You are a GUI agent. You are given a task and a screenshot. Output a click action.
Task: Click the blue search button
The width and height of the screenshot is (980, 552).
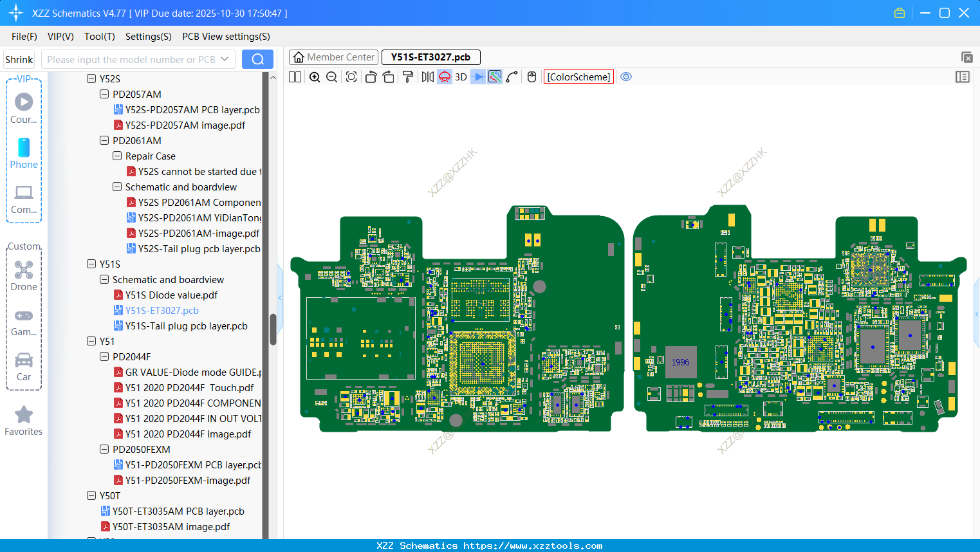257,59
